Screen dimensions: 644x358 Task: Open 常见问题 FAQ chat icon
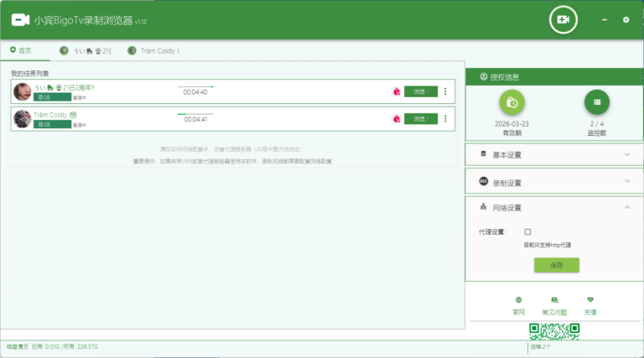[x=554, y=299]
